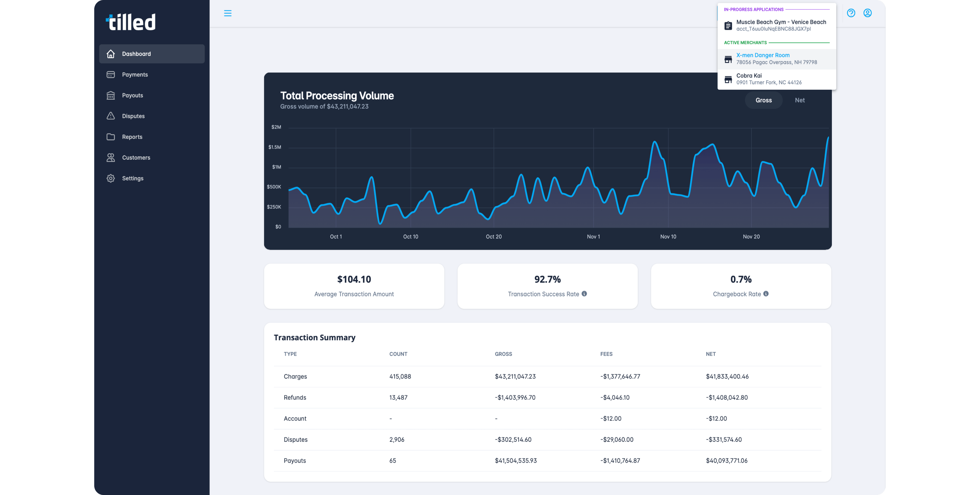This screenshot has width=980, height=495.
Task: Show Transaction Success Rate info tooltip
Action: (584, 293)
